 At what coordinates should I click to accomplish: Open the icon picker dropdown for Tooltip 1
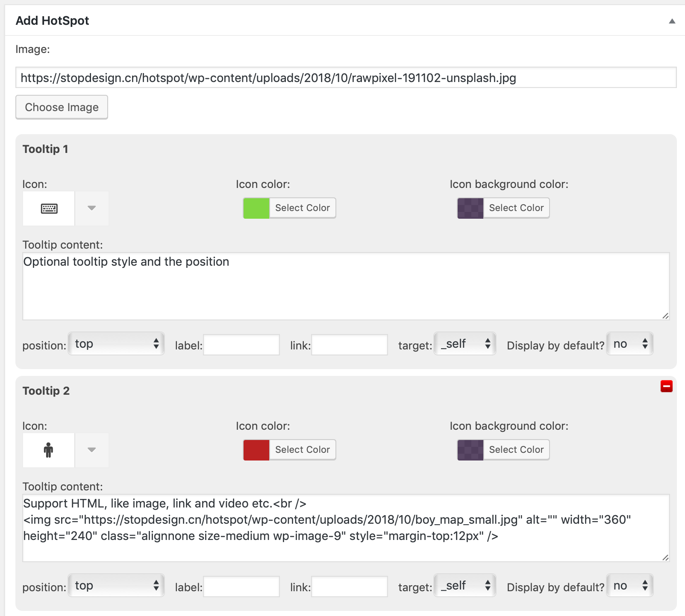click(91, 208)
